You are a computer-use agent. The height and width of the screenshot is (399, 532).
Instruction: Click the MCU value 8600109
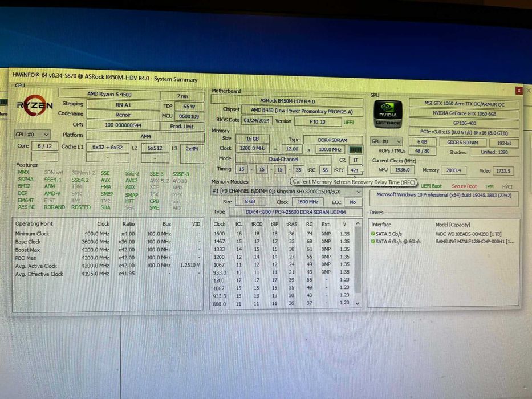pos(189,116)
